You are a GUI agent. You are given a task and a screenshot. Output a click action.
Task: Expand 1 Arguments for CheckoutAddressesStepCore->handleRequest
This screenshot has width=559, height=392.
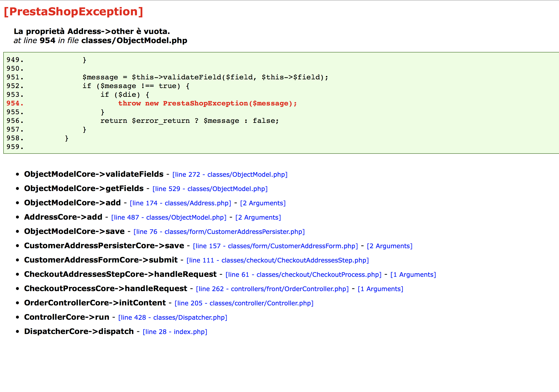pyautogui.click(x=413, y=275)
